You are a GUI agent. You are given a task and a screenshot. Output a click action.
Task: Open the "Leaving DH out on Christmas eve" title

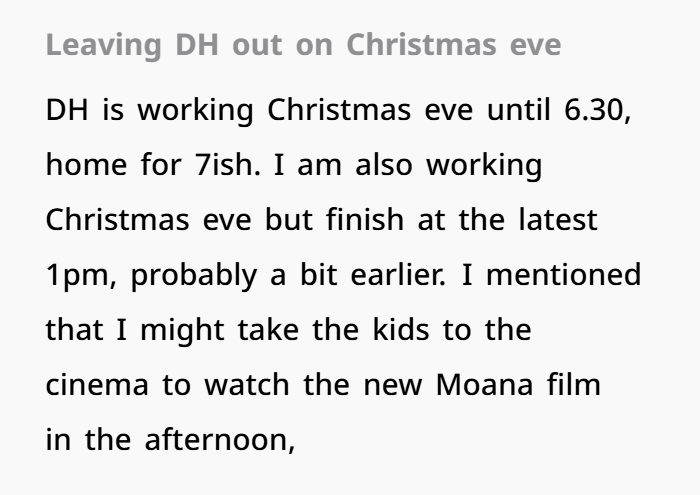(x=303, y=46)
